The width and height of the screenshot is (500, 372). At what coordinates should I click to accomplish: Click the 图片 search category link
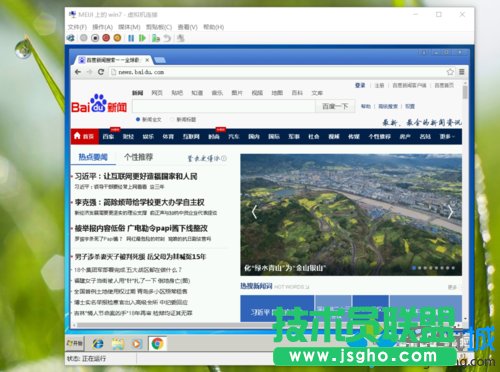237,93
